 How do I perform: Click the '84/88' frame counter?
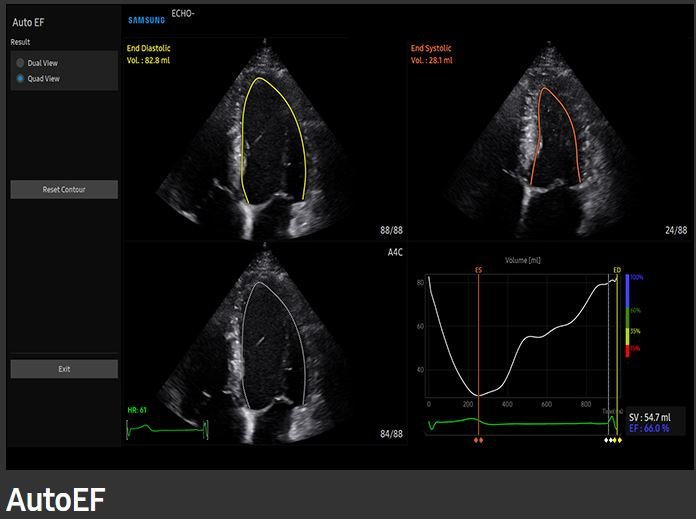click(x=392, y=434)
